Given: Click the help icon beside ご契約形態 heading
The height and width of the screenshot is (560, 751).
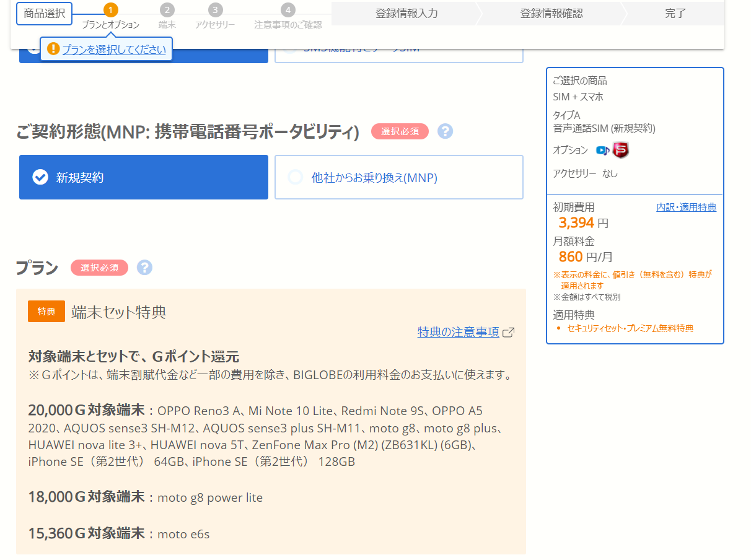Looking at the screenshot, I should point(445,131).
